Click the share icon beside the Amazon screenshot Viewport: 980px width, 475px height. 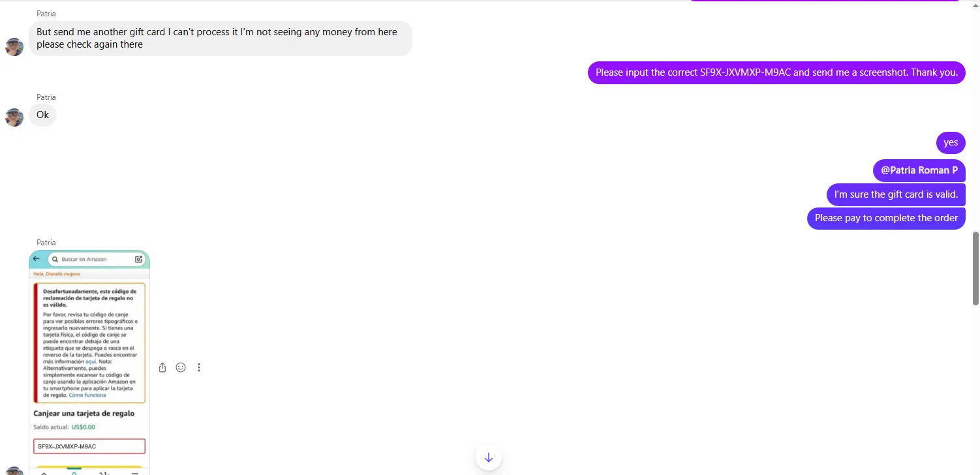[x=162, y=367]
